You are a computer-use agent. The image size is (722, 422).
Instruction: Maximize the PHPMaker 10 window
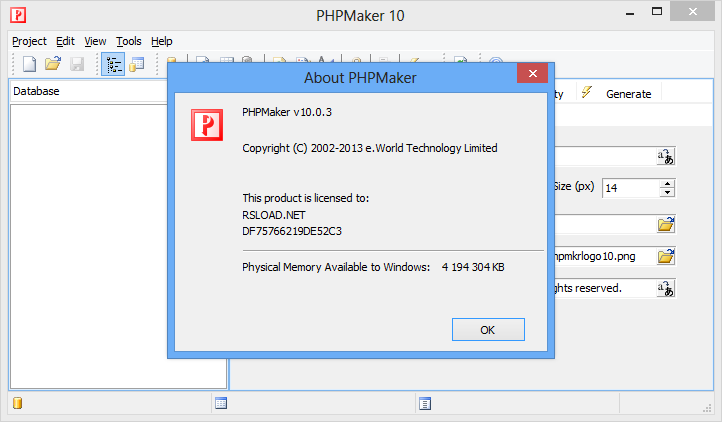point(657,12)
